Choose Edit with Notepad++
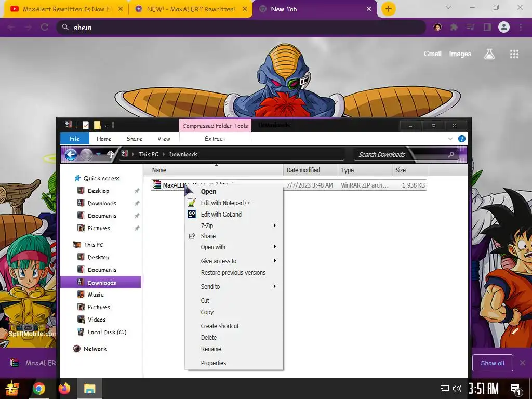The height and width of the screenshot is (399, 532). [225, 203]
